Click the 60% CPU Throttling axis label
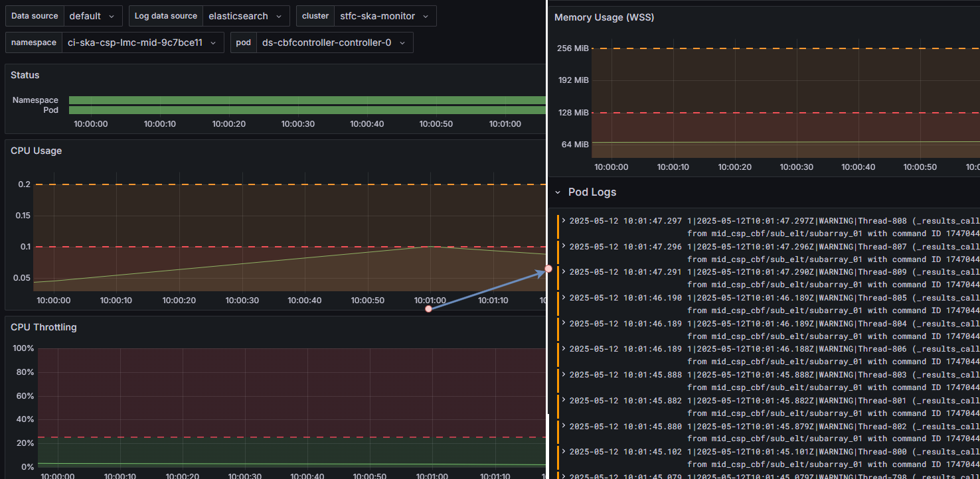The height and width of the screenshot is (479, 980). (25, 396)
